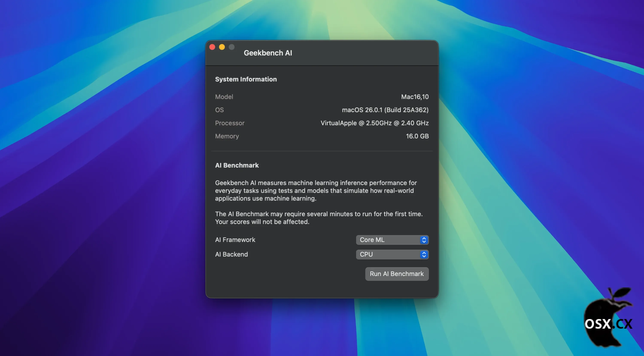The width and height of the screenshot is (644, 356).
Task: Click the yellow minimize window control
Action: point(222,47)
